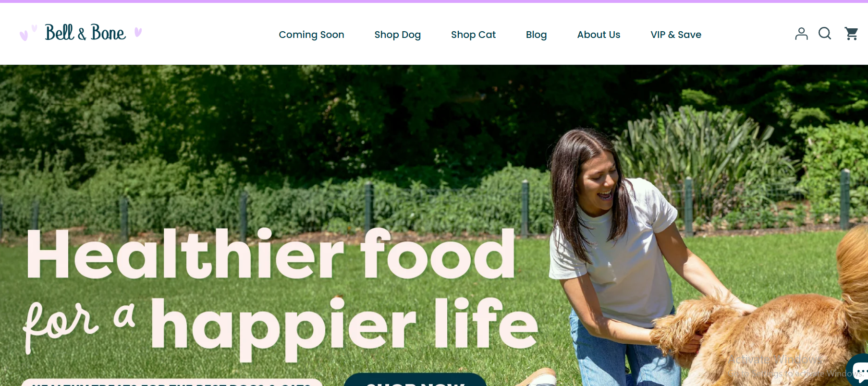The image size is (868, 386).
Task: Open the VIP & Save page
Action: pyautogui.click(x=676, y=35)
